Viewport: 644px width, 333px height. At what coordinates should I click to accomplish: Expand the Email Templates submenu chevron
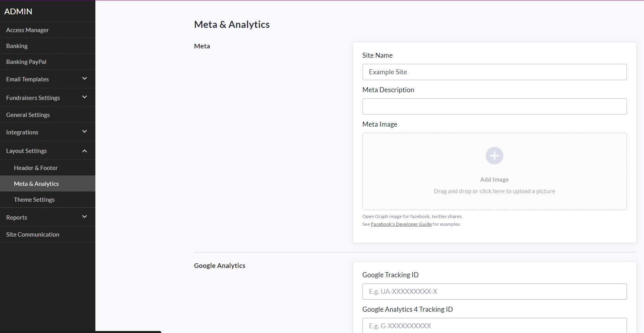coord(85,79)
